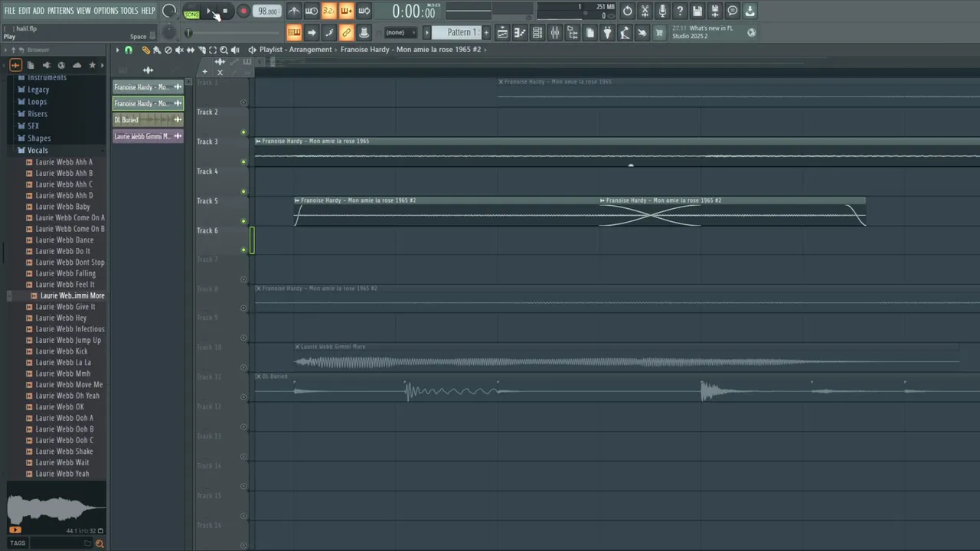
Task: Mute Track 2 with its green LED
Action: (243, 132)
